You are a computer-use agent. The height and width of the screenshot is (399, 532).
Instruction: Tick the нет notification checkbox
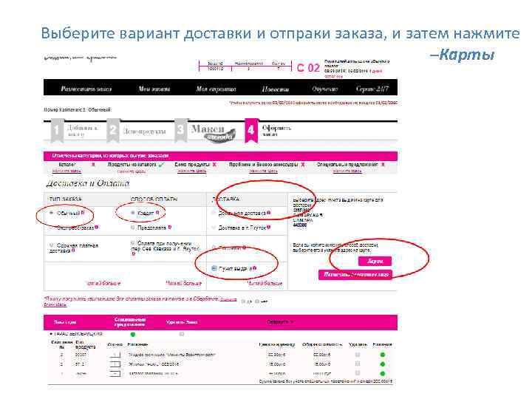[x=257, y=301]
